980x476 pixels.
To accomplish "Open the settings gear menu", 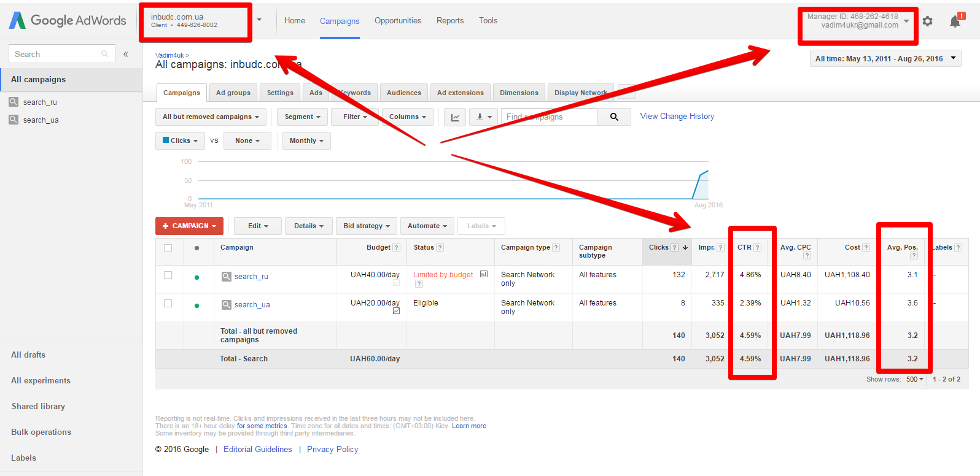I will [x=927, y=21].
